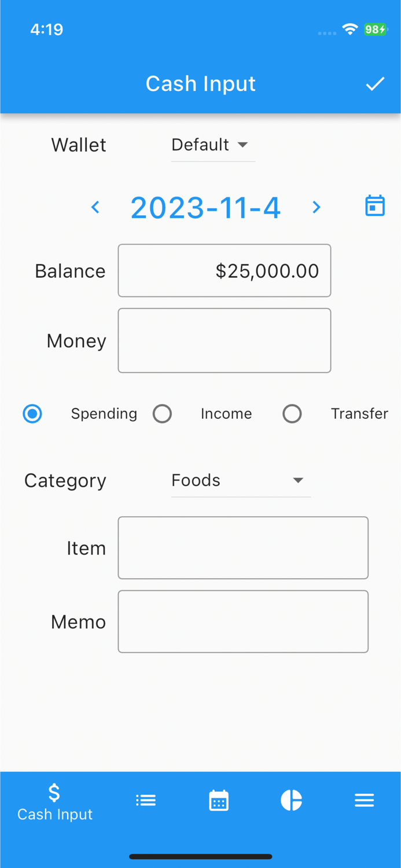Image resolution: width=401 pixels, height=868 pixels.
Task: Open the calendar view from bottom navigation
Action: (219, 800)
